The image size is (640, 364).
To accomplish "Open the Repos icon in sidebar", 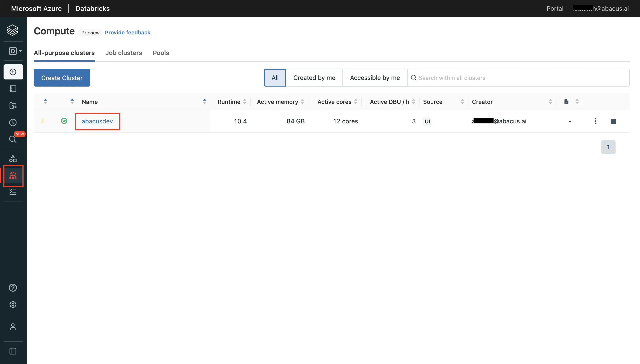I will pyautogui.click(x=13, y=106).
